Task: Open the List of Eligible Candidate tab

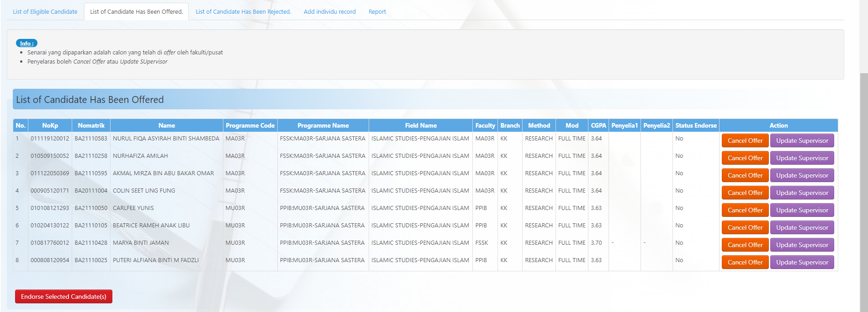Action: click(x=45, y=12)
